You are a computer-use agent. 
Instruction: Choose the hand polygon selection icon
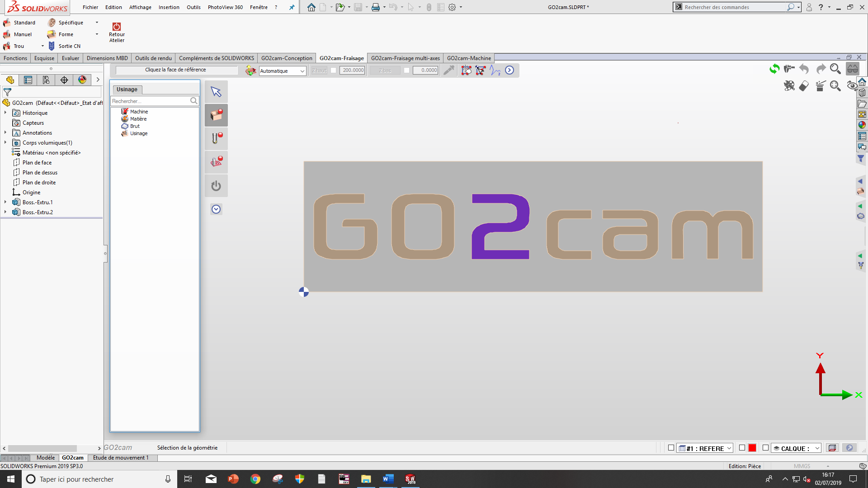coord(466,70)
